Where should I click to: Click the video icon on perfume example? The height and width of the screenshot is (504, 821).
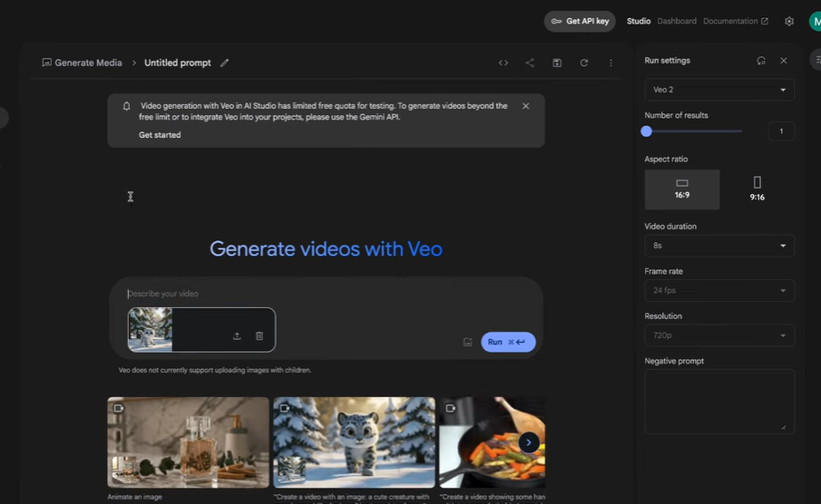pos(119,408)
